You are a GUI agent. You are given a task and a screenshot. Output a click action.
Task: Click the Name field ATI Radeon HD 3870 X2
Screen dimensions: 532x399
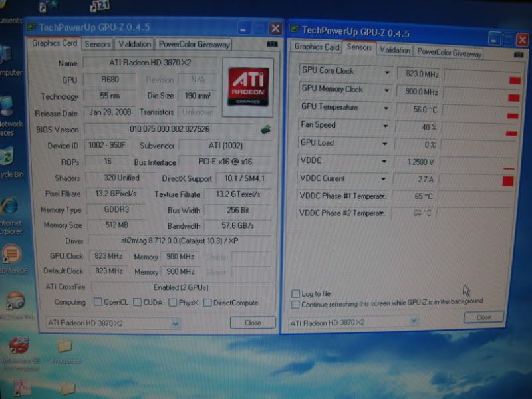pyautogui.click(x=150, y=63)
